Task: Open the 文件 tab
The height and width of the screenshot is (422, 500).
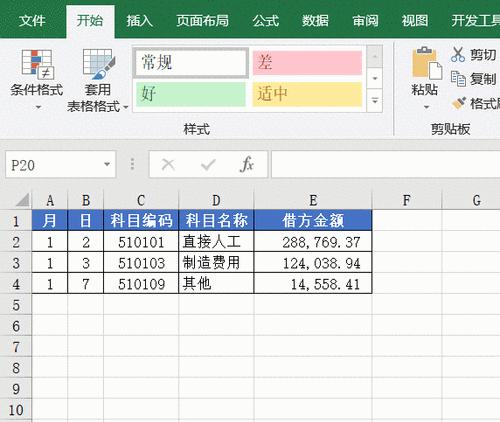Action: (32, 21)
